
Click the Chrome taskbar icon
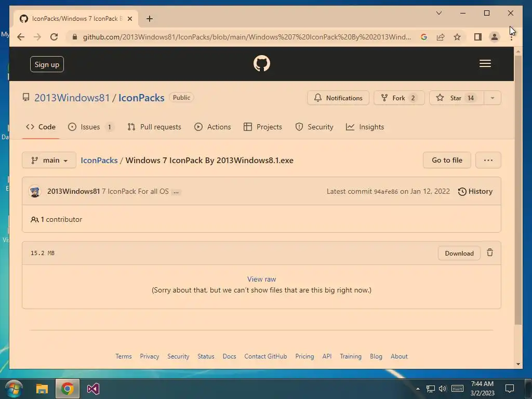68,389
